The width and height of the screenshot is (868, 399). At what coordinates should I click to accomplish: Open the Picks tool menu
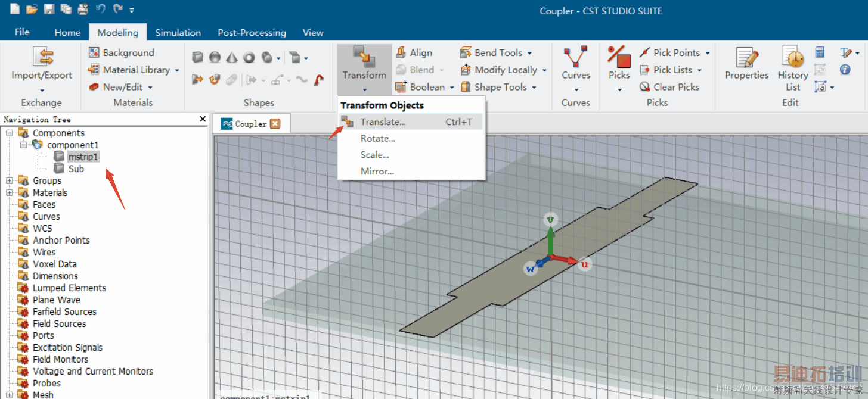[x=619, y=69]
